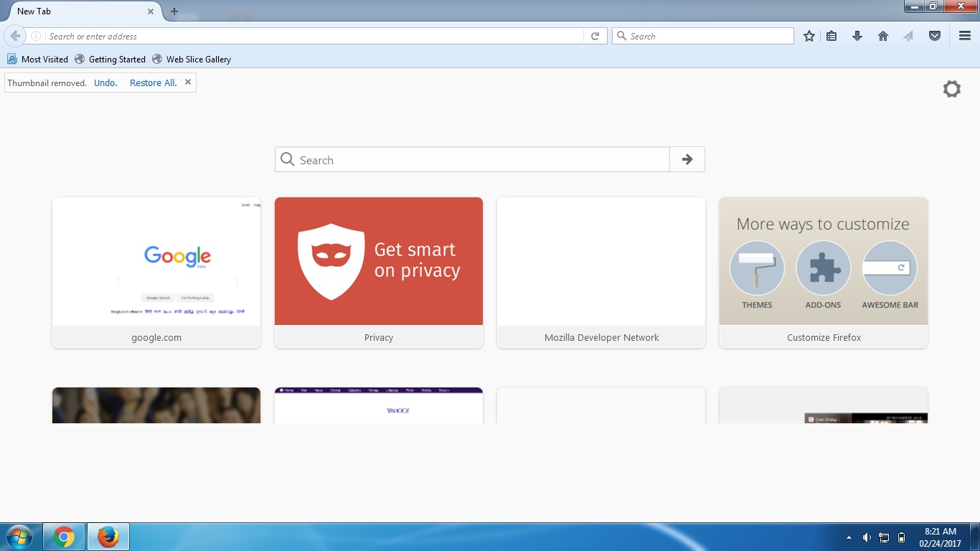Click Undo link for removed thumbnail
This screenshot has height=551, width=980.
click(x=105, y=83)
